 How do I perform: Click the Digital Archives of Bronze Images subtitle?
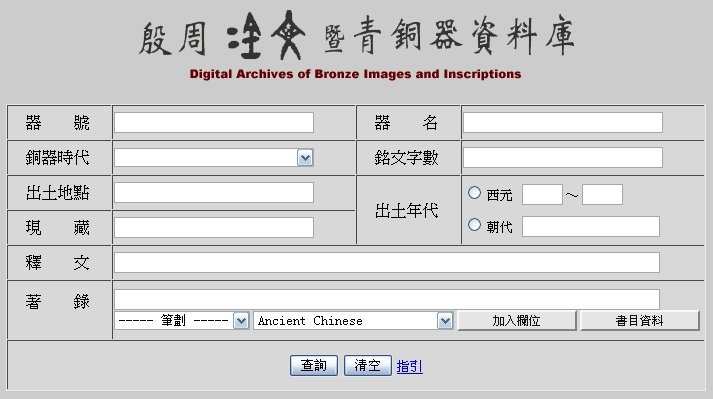(355, 74)
